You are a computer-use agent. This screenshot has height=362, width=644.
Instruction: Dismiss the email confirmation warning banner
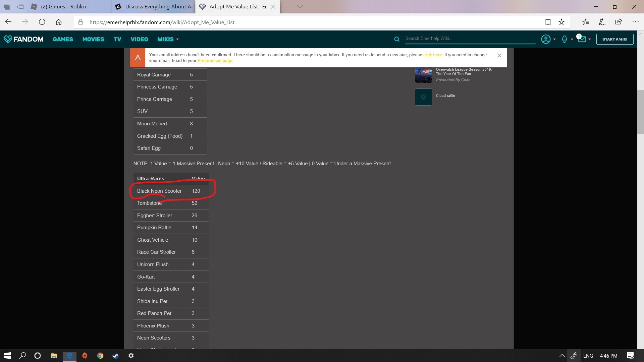click(499, 55)
